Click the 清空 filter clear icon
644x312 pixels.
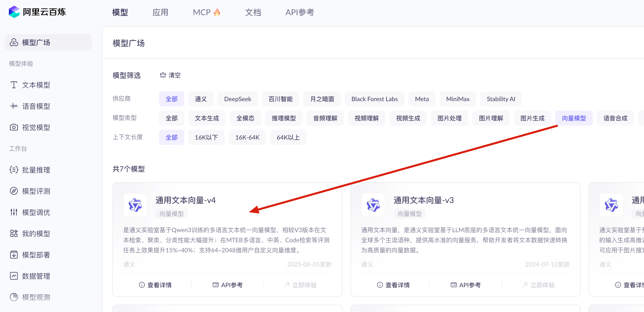163,75
